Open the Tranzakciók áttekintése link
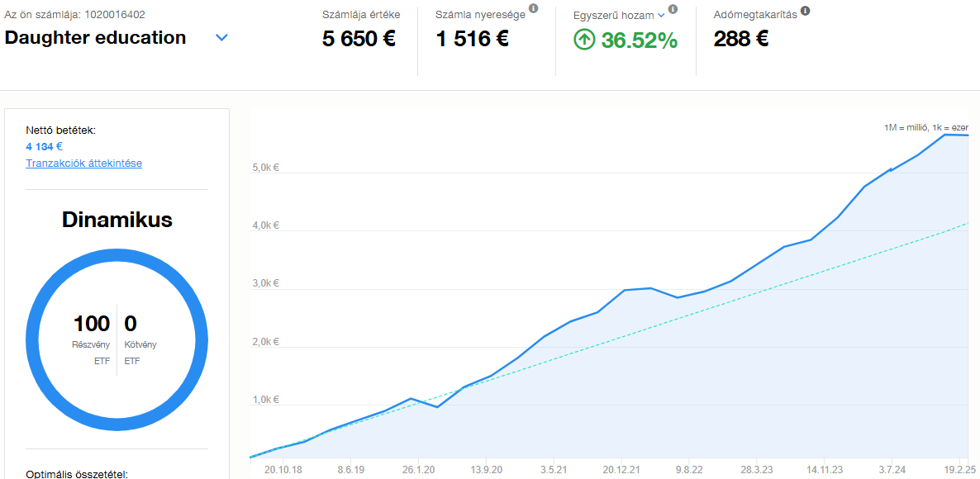Screen dimensions: 980x479 [x=83, y=164]
